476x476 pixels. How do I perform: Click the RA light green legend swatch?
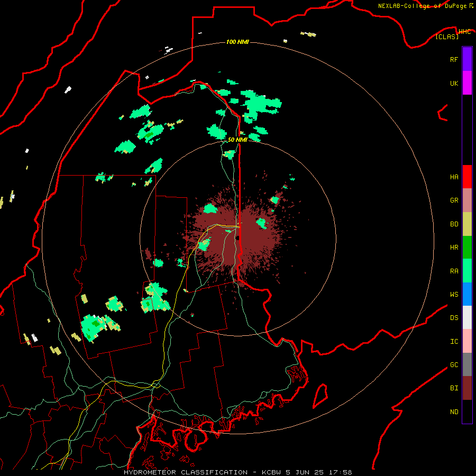pos(467,271)
